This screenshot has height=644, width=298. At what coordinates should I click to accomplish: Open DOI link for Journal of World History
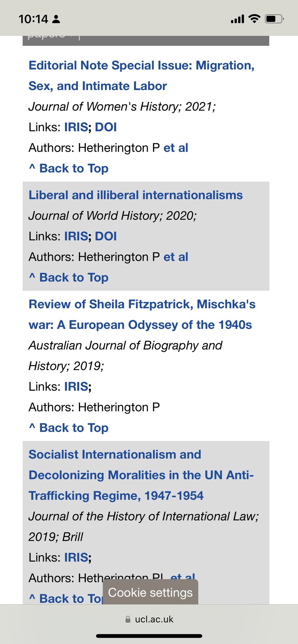tap(106, 236)
